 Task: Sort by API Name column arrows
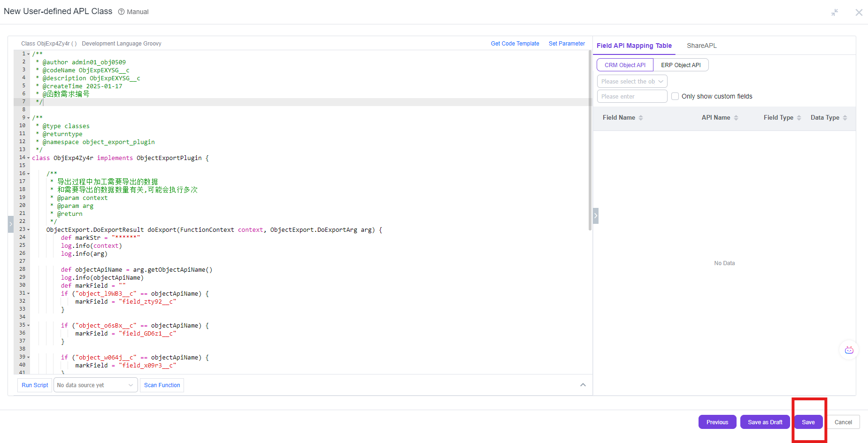point(736,118)
